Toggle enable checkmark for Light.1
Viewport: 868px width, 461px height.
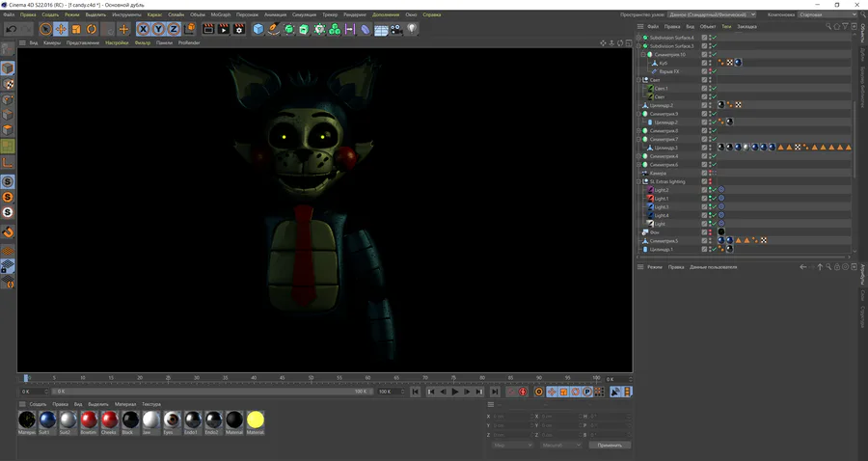pyautogui.click(x=714, y=198)
